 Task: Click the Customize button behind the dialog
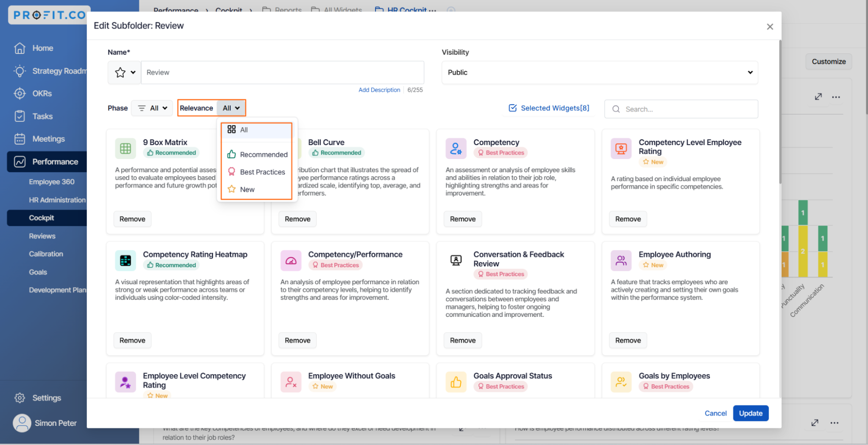(x=828, y=62)
